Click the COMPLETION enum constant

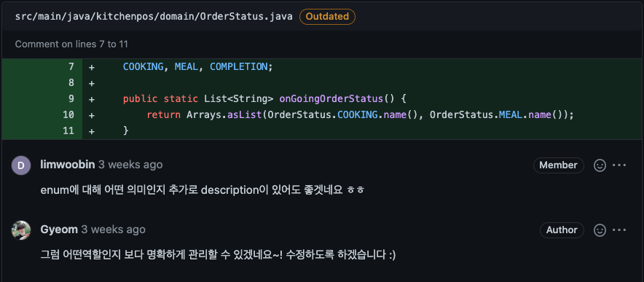239,66
